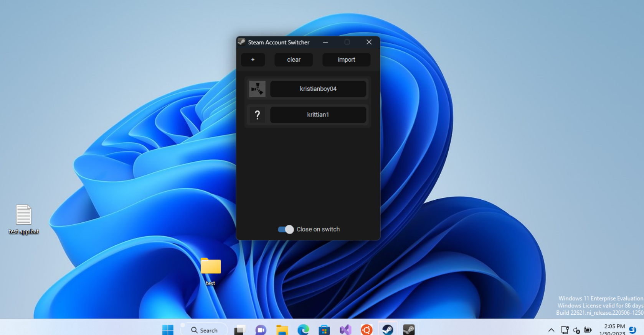Viewport: 644px width, 335px height.
Task: Click the kristianboy04 avatar image
Action: [257, 89]
